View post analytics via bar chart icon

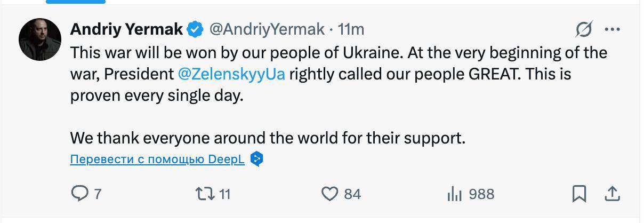454,194
